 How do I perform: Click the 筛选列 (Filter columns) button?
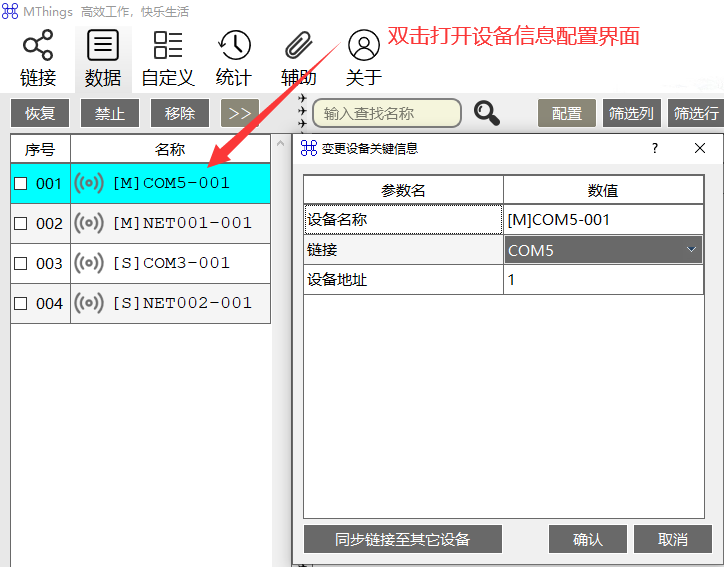631,113
